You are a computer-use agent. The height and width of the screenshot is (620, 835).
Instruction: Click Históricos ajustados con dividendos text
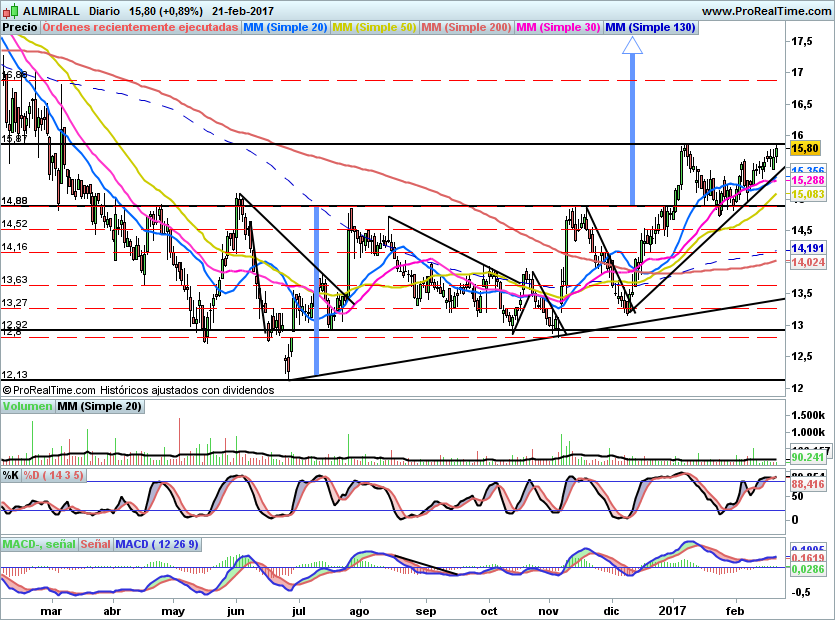[187, 390]
